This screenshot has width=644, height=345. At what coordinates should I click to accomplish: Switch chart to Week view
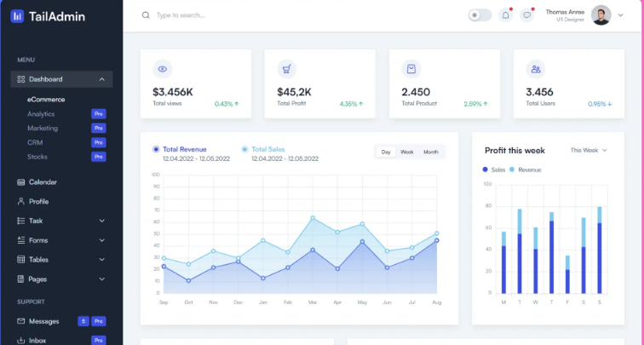pyautogui.click(x=406, y=152)
